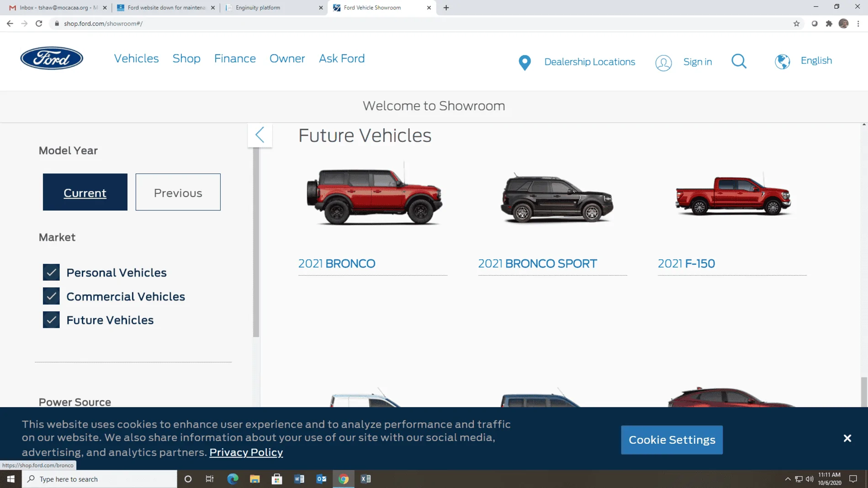Open the 2021 BRONCO SPORT link
868x488 pixels.
tap(537, 263)
